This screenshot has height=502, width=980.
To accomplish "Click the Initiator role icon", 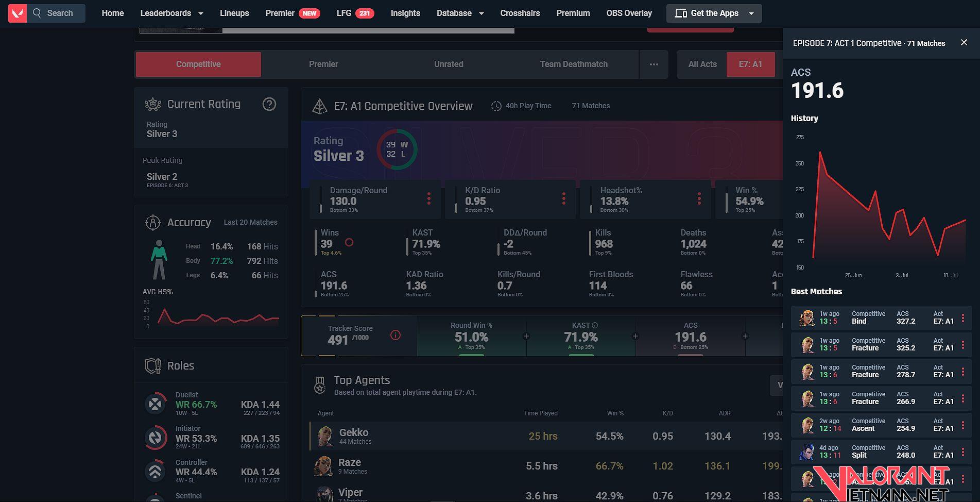I will [x=155, y=438].
